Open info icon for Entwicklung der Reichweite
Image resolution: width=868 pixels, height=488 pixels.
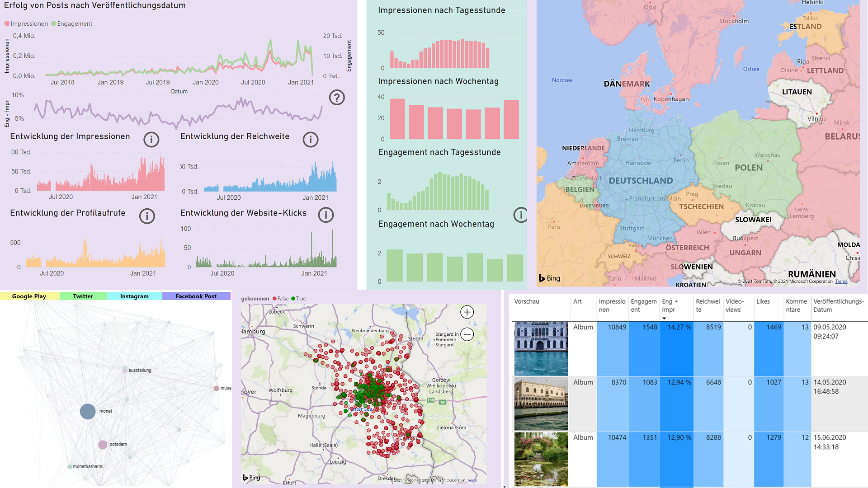click(311, 140)
